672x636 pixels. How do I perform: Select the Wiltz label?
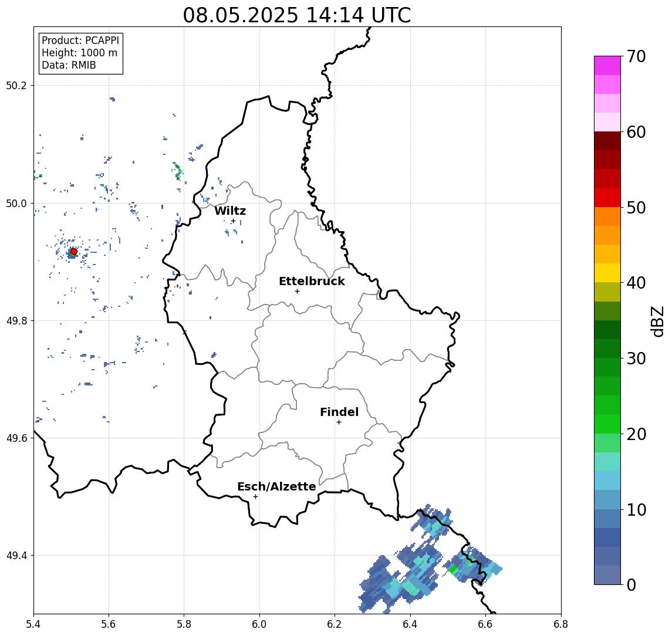pyautogui.click(x=230, y=211)
